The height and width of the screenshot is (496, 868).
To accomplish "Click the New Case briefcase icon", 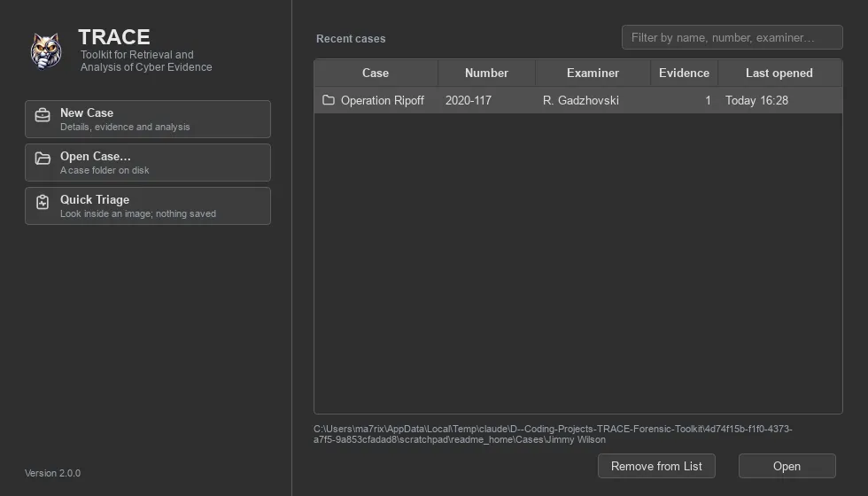I will click(x=43, y=114).
